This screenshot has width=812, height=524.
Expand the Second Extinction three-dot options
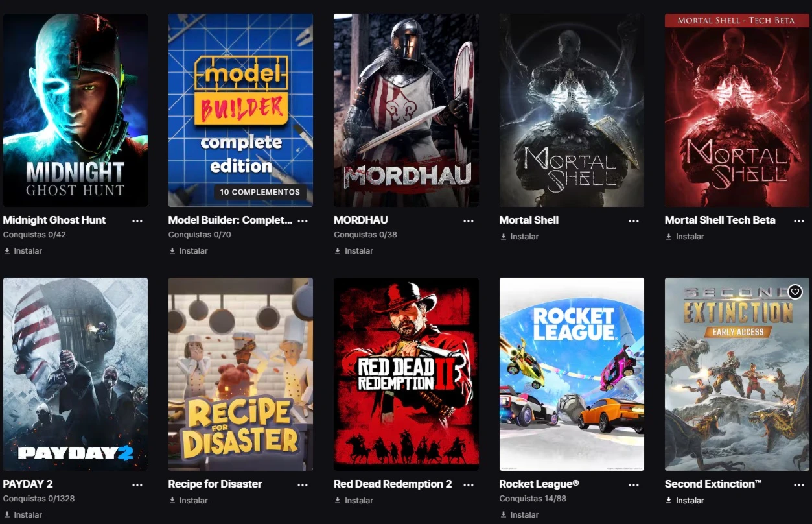pos(799,485)
